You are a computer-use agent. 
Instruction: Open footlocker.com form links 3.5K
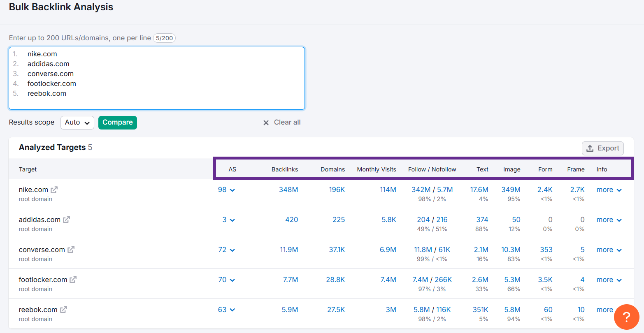[x=545, y=280]
